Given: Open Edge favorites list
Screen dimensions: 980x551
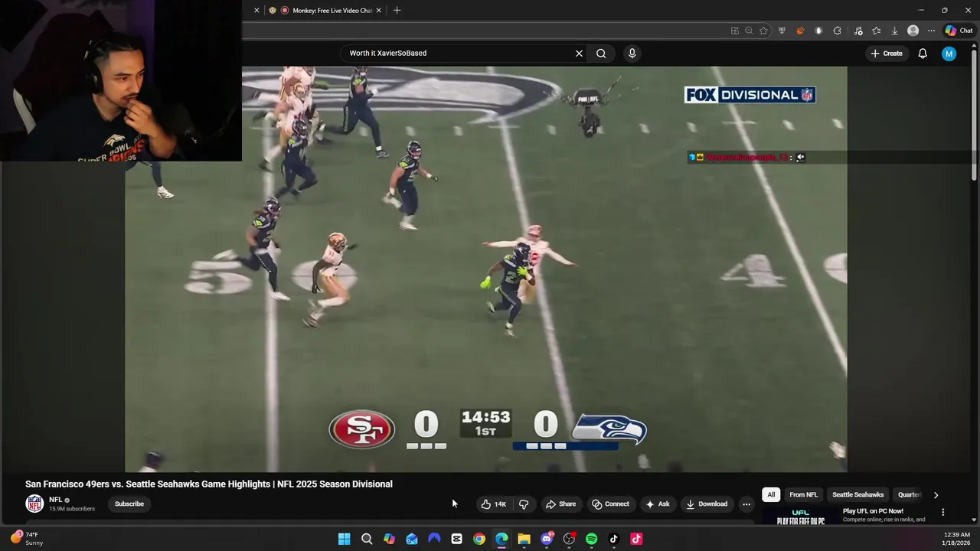Looking at the screenshot, I should click(x=876, y=31).
